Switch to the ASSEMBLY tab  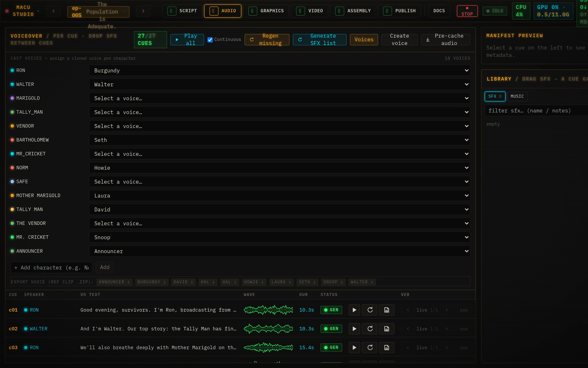pyautogui.click(x=353, y=11)
